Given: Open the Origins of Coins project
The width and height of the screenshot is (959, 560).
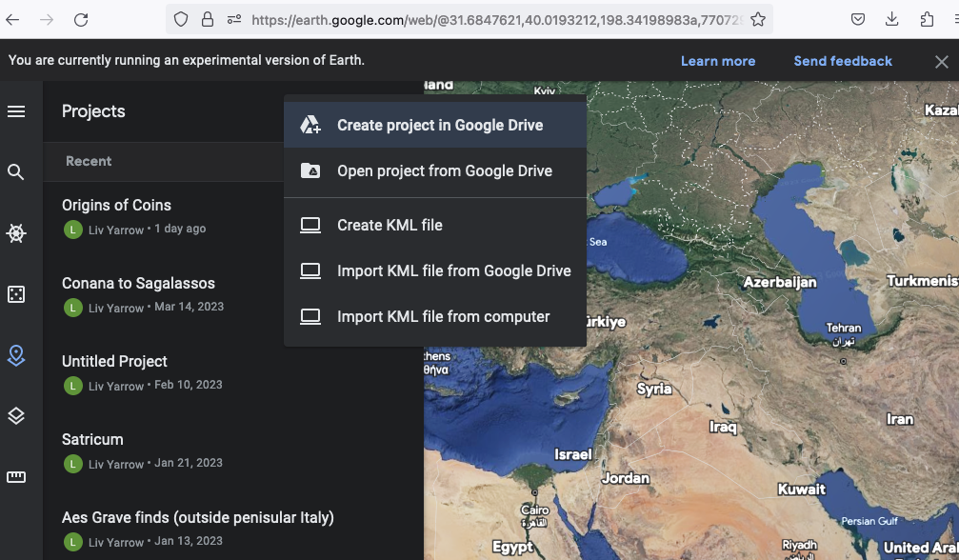Looking at the screenshot, I should coord(116,206).
